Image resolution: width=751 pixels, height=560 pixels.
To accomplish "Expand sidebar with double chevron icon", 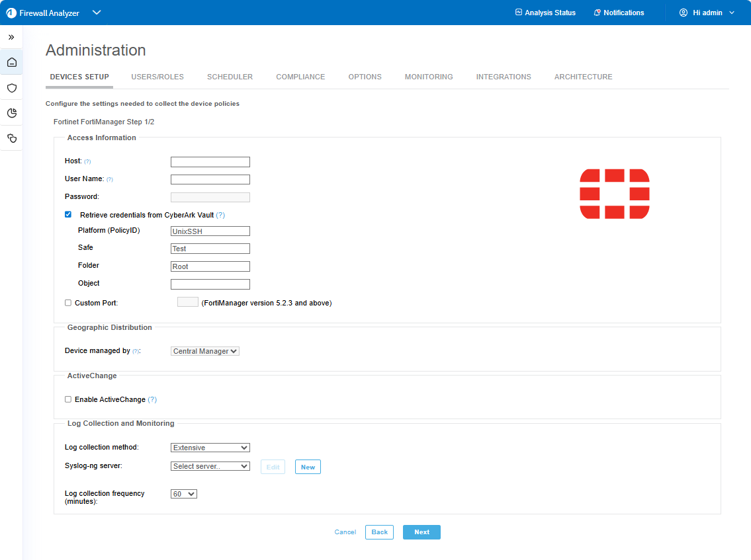I will click(11, 37).
